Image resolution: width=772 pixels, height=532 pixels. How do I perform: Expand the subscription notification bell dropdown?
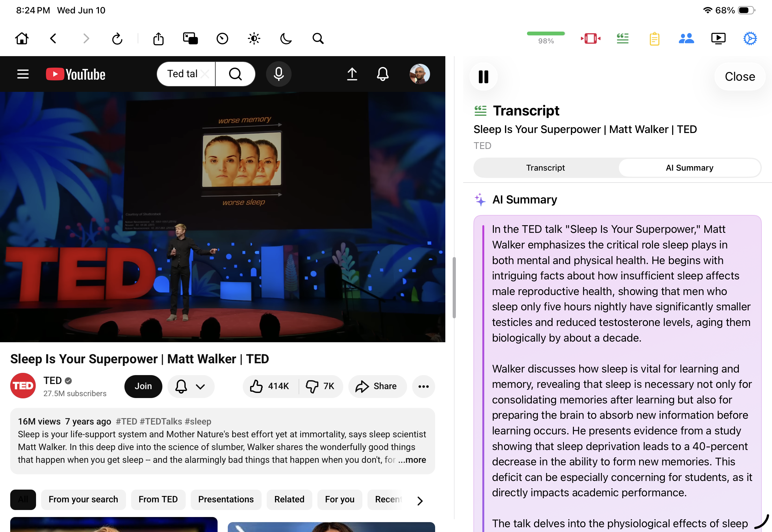click(x=191, y=386)
